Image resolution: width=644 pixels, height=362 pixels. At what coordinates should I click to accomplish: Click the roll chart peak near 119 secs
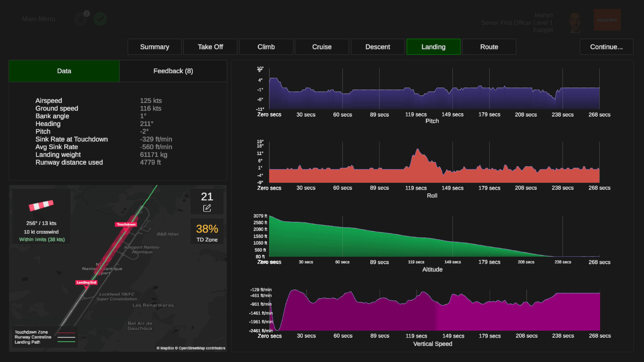point(418,150)
